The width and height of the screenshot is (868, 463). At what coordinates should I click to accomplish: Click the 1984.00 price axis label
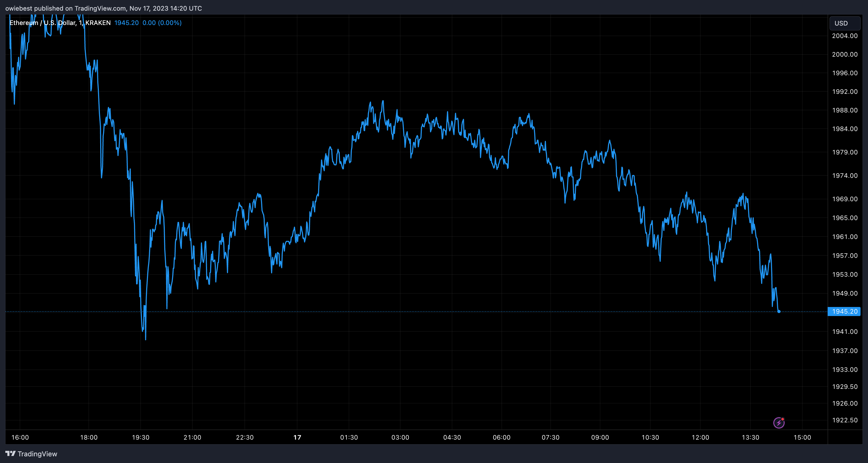click(845, 129)
